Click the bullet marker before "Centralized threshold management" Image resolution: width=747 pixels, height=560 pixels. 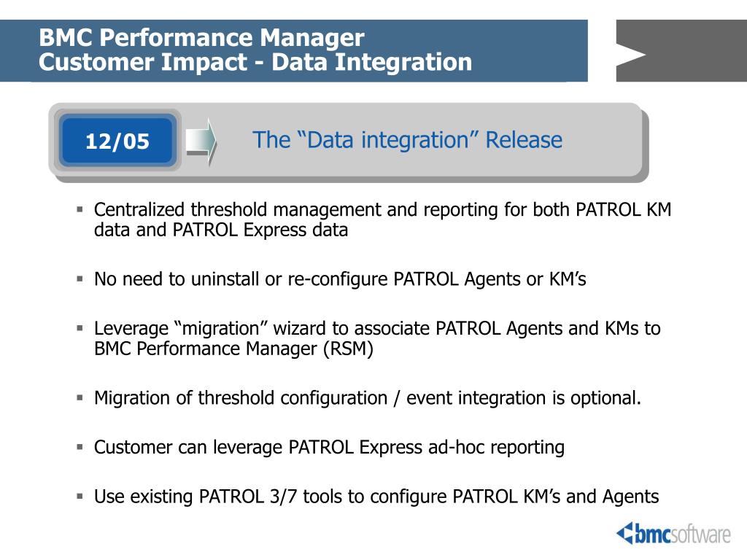pyautogui.click(x=80, y=211)
